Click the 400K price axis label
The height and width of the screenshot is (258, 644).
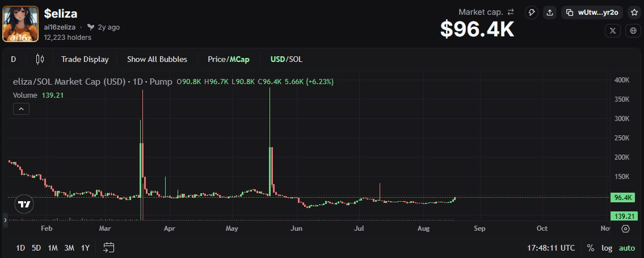622,80
